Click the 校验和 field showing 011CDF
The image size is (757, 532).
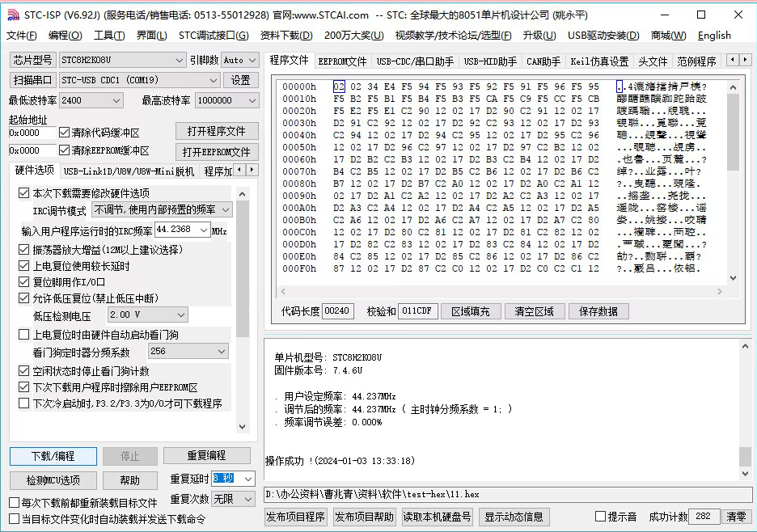point(417,311)
